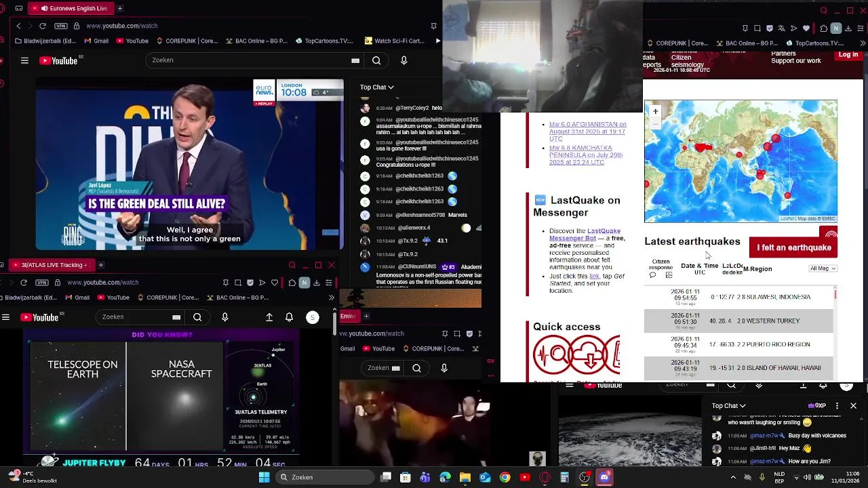Zoom in on the earthquake map
The height and width of the screenshot is (488, 868).
click(655, 111)
